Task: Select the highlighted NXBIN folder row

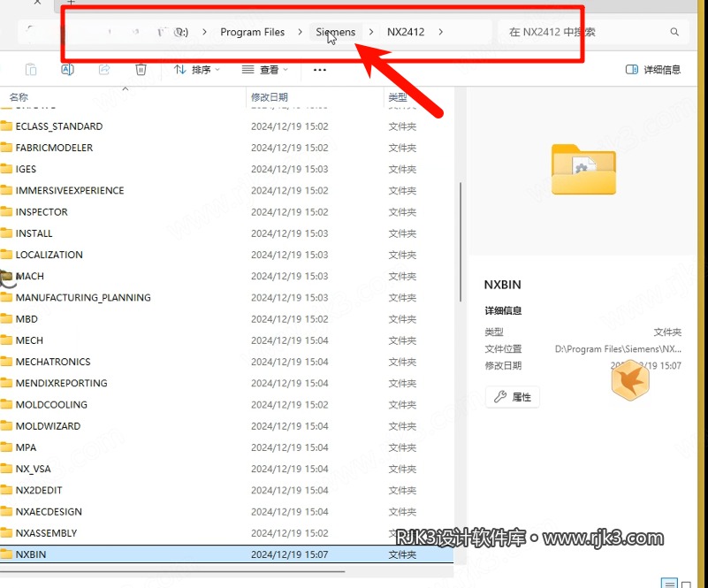Action: 226,554
